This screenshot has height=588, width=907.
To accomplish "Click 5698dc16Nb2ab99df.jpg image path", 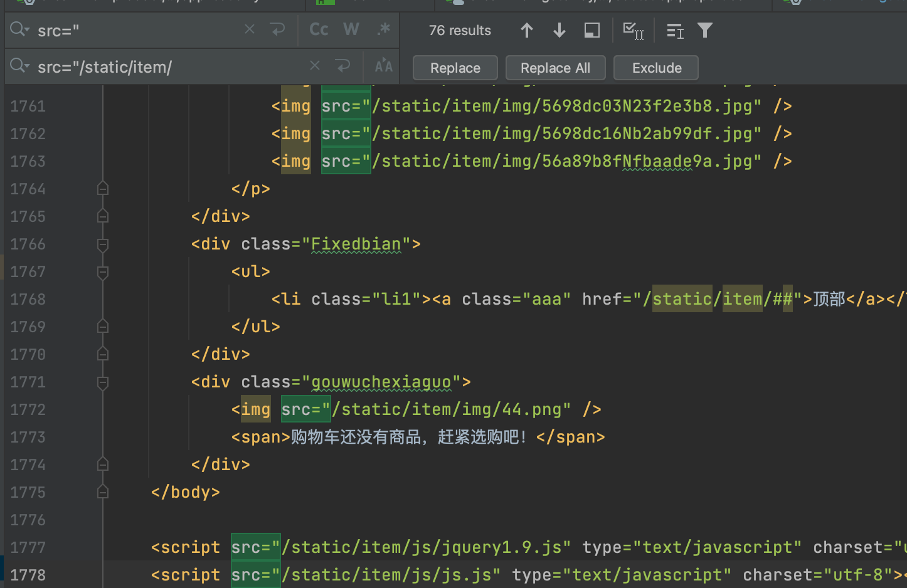I will point(567,134).
